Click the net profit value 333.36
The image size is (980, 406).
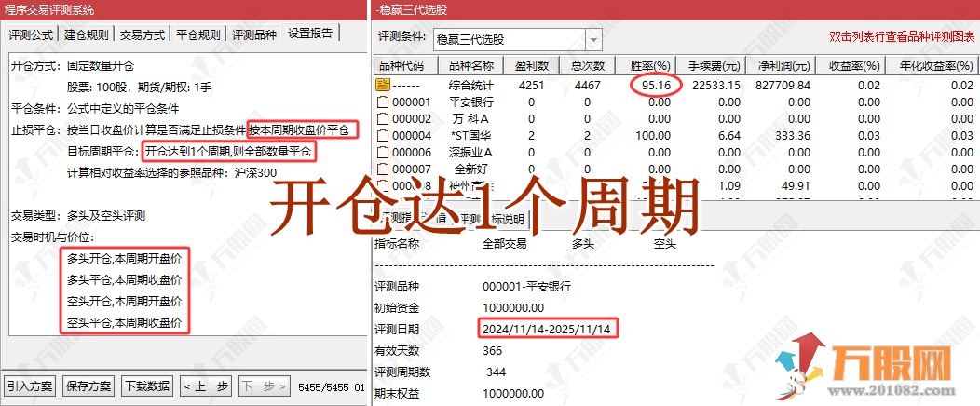794,136
